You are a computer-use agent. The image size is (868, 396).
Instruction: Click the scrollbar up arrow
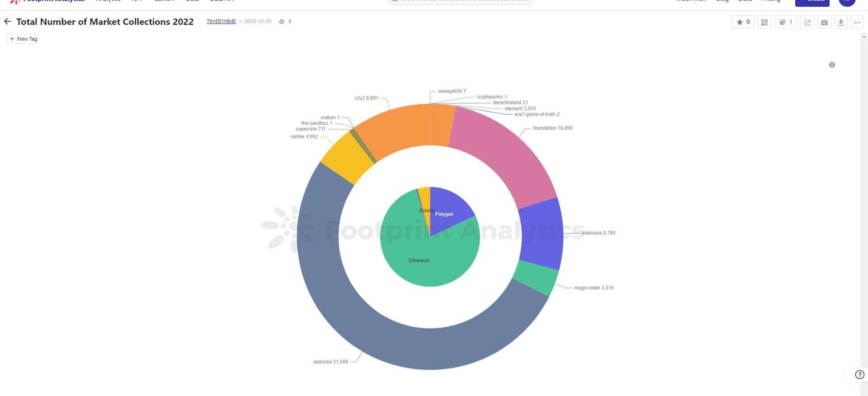coord(864,37)
